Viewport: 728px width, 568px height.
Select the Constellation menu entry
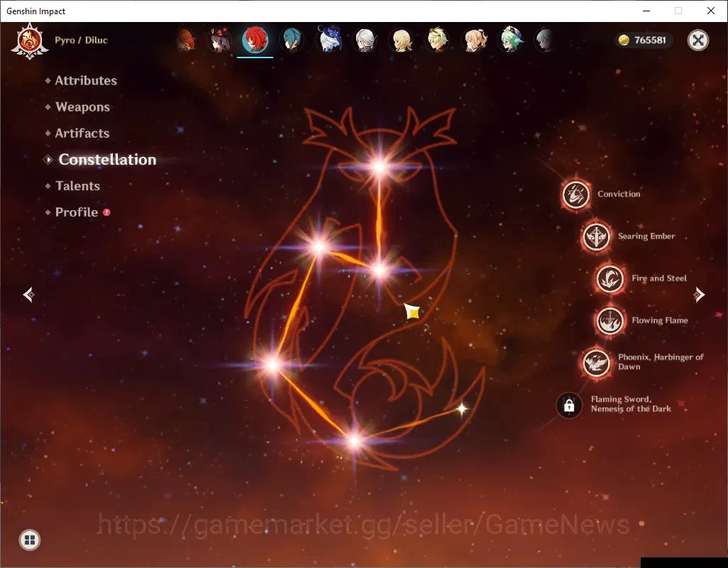pyautogui.click(x=107, y=160)
